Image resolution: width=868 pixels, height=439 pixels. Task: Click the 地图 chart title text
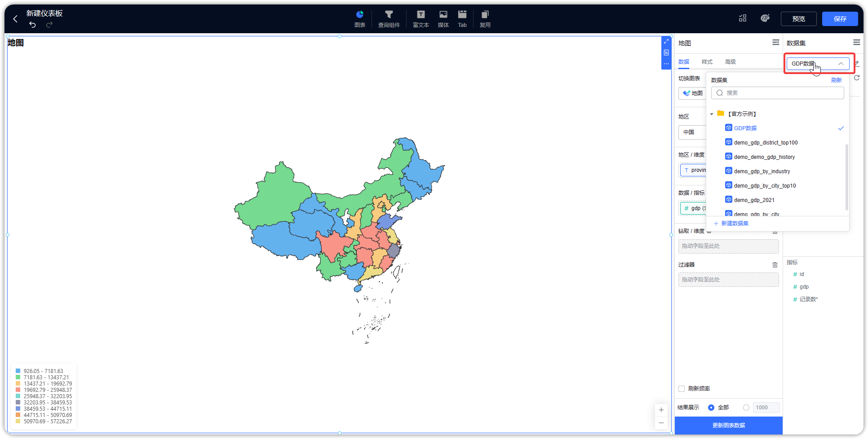(x=16, y=43)
